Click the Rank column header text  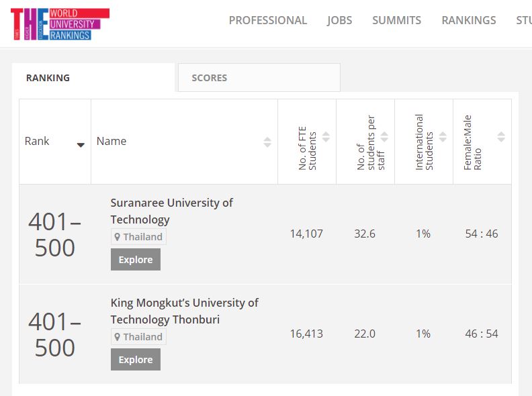point(37,141)
